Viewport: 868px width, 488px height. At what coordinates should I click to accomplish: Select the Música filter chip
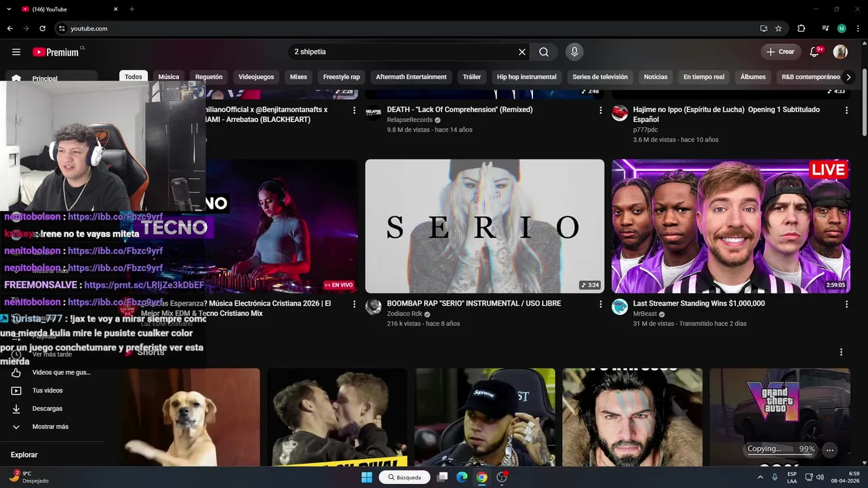(x=169, y=77)
